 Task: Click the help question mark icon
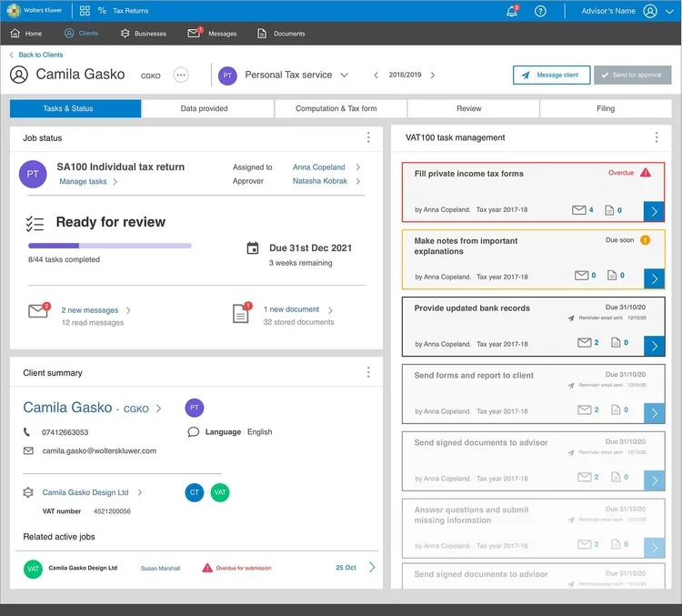coord(540,11)
